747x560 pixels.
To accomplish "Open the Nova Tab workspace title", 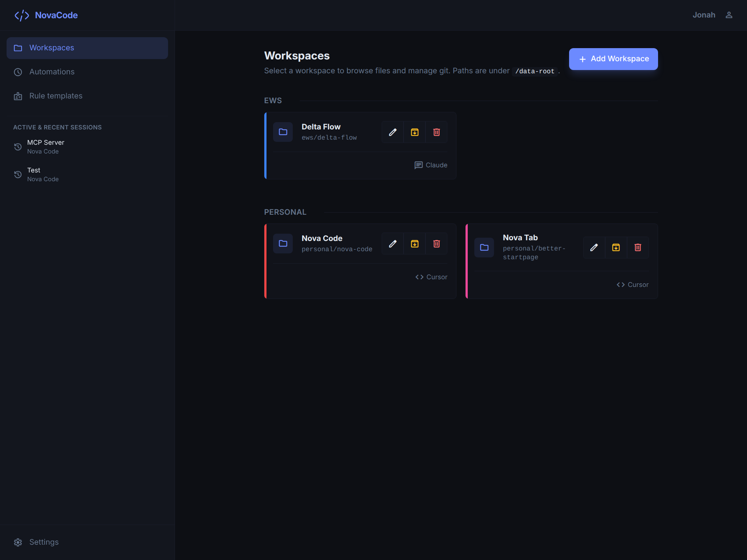I will pos(520,238).
